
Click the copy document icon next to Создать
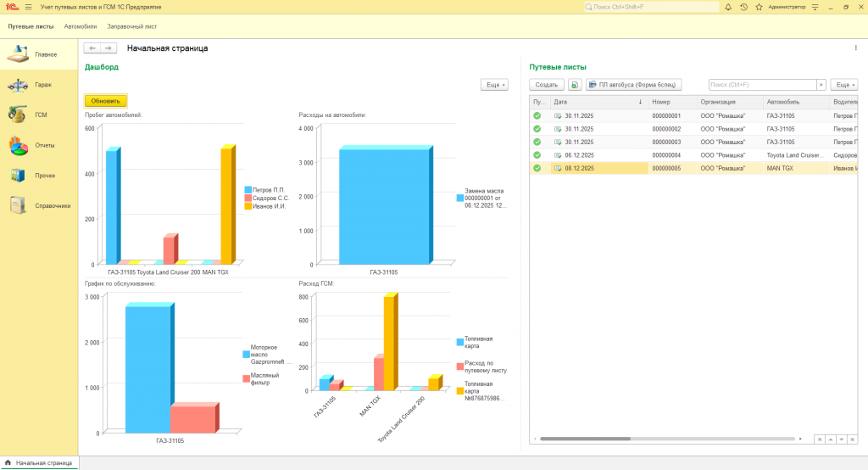pyautogui.click(x=574, y=85)
